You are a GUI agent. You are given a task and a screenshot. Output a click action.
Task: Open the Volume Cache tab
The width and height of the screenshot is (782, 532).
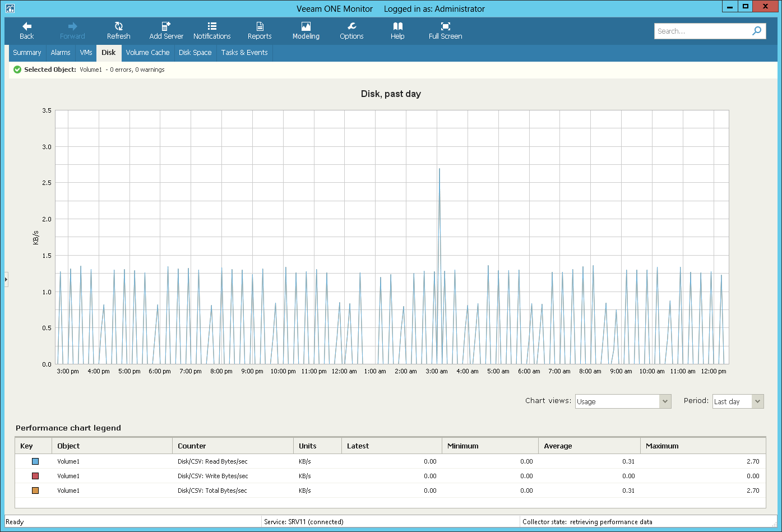coord(147,53)
